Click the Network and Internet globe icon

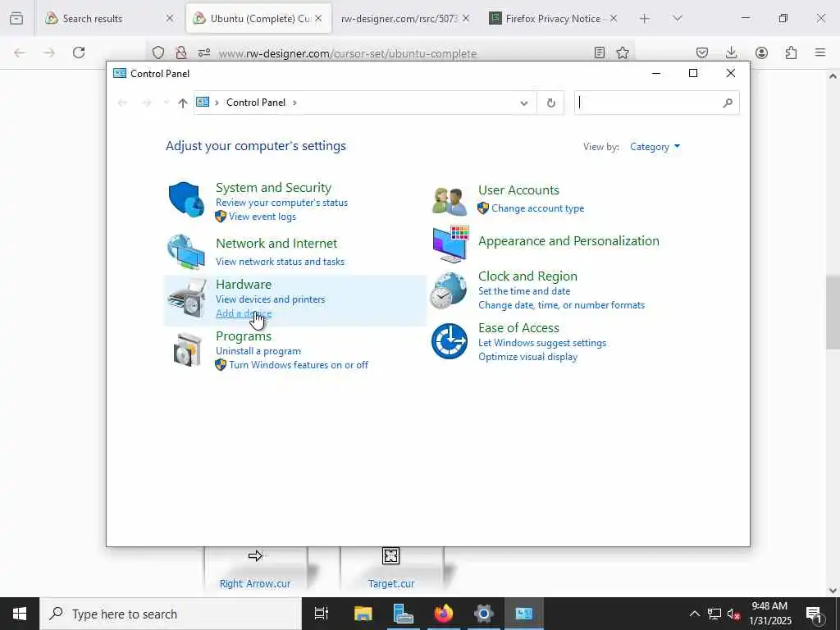pos(186,251)
